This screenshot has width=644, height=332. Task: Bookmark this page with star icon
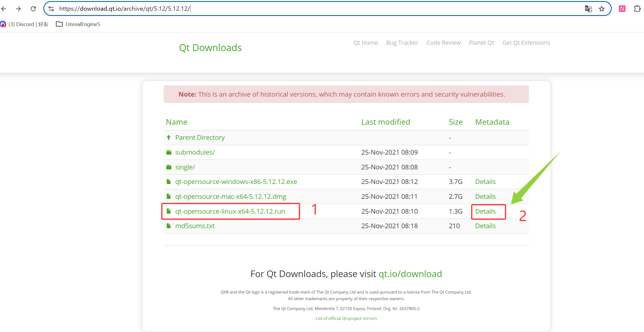pos(602,9)
